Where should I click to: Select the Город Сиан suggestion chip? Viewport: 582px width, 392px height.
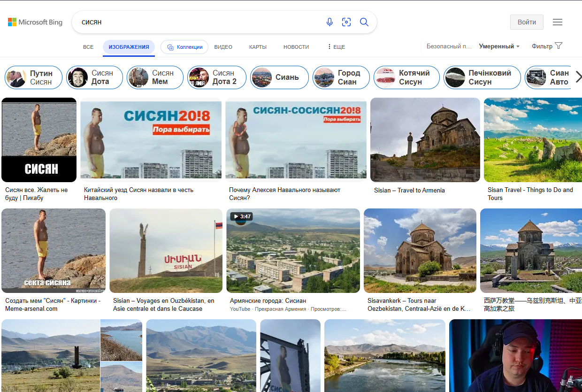[x=341, y=77]
